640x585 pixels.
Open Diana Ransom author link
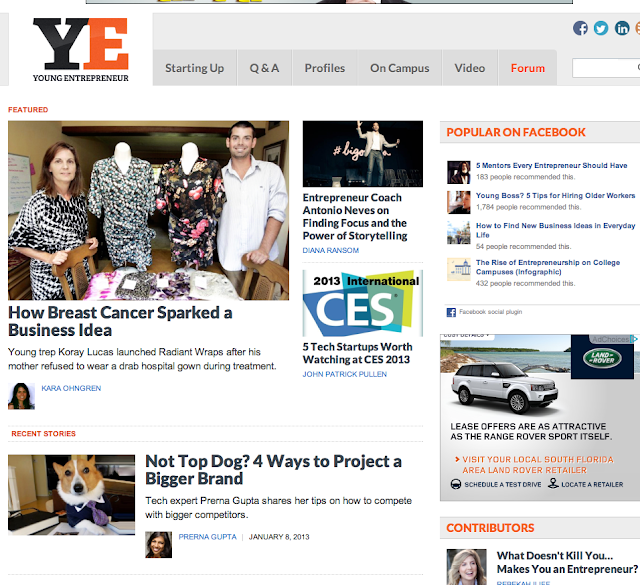[x=331, y=250]
